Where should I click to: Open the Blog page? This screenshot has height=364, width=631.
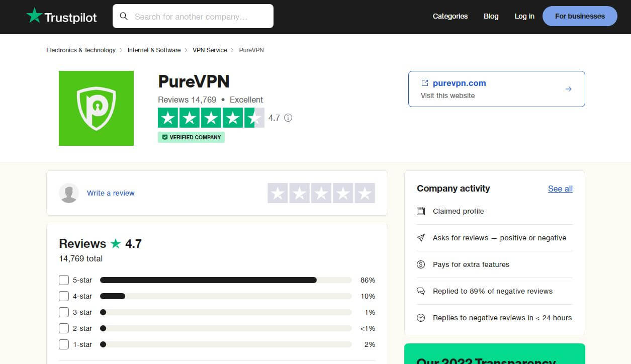[491, 16]
